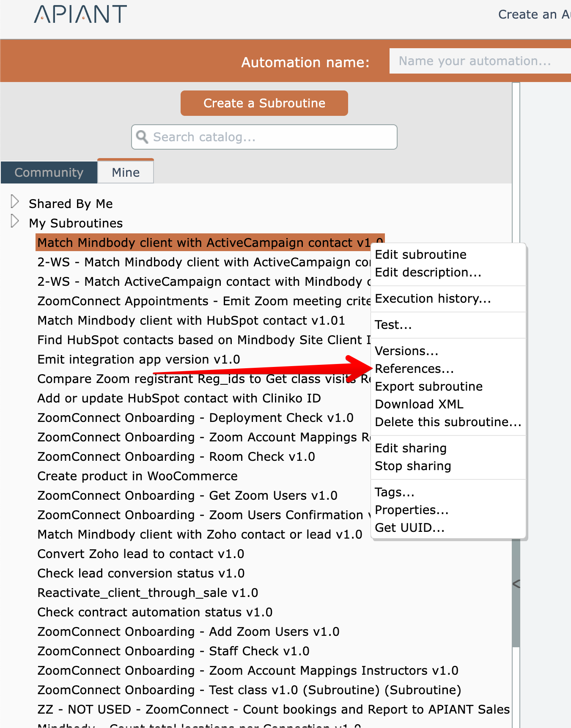The height and width of the screenshot is (728, 571).
Task: Click Export subroutine menu entry
Action: click(428, 386)
